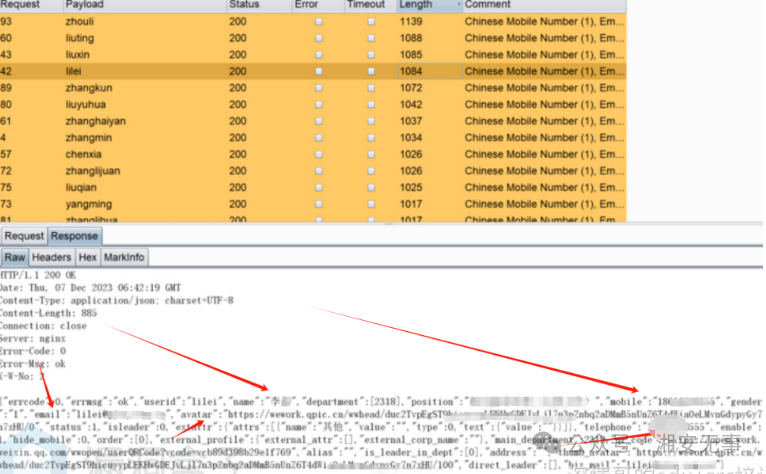
Task: Switch to the Response tab
Action: point(74,236)
